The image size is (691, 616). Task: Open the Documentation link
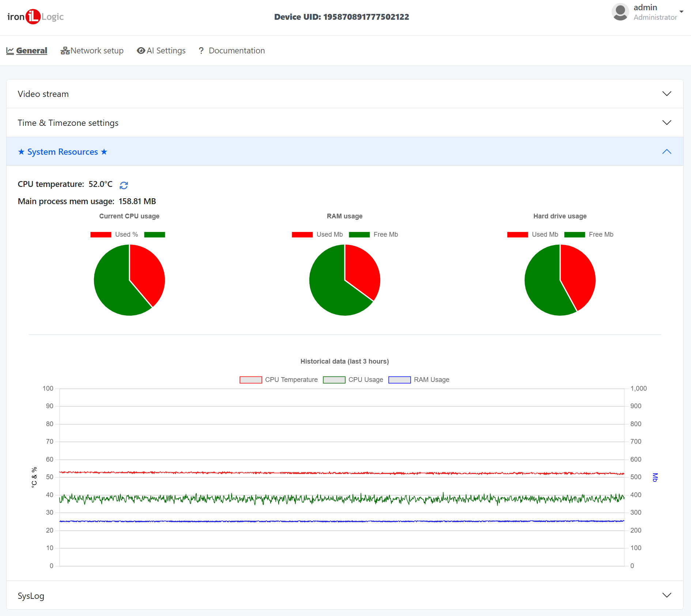coord(237,51)
